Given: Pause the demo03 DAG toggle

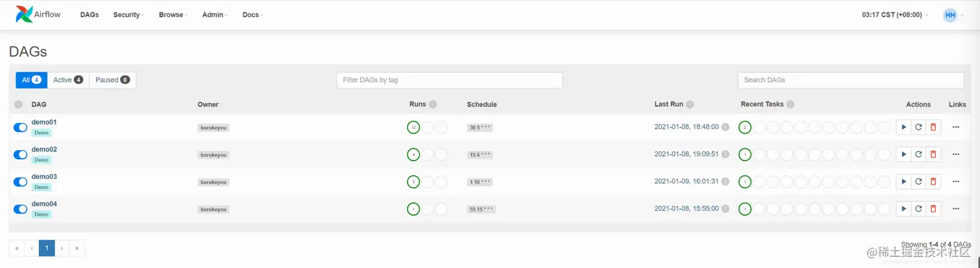Looking at the screenshot, I should click(20, 182).
